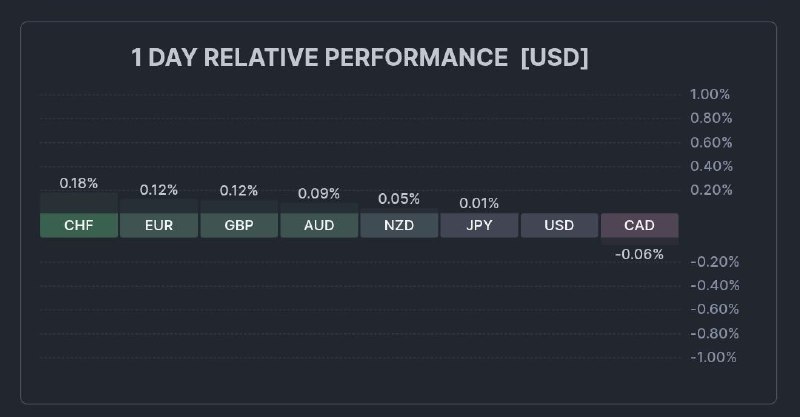
Task: Select the AUD currency tile
Action: tap(319, 225)
